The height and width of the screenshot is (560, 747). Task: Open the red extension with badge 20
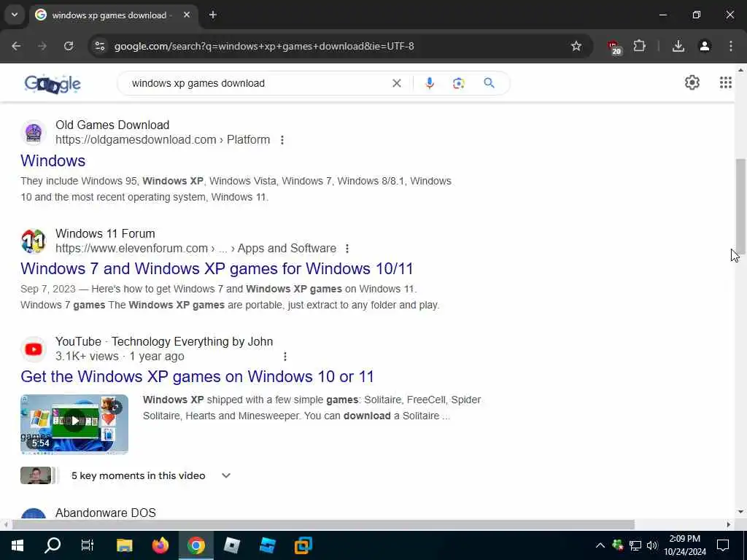614,47
